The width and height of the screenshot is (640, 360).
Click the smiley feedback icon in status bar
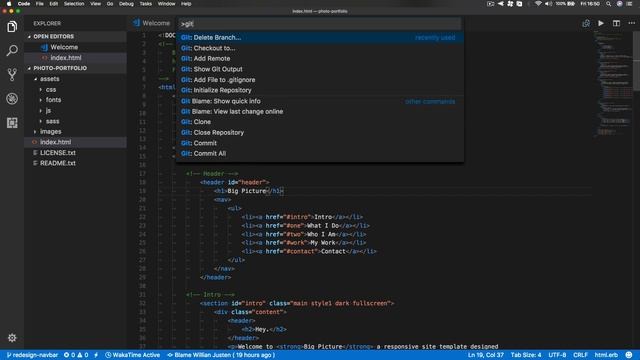pyautogui.click(x=629, y=355)
